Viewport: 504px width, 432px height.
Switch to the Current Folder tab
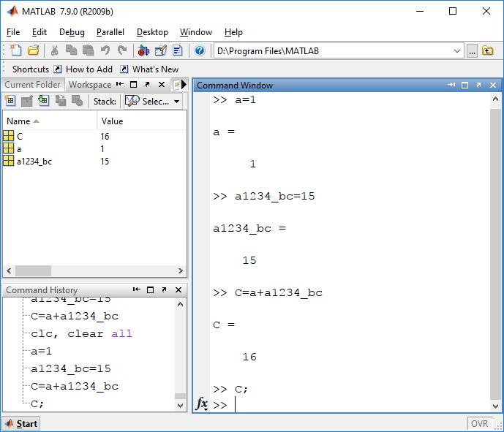(x=32, y=85)
